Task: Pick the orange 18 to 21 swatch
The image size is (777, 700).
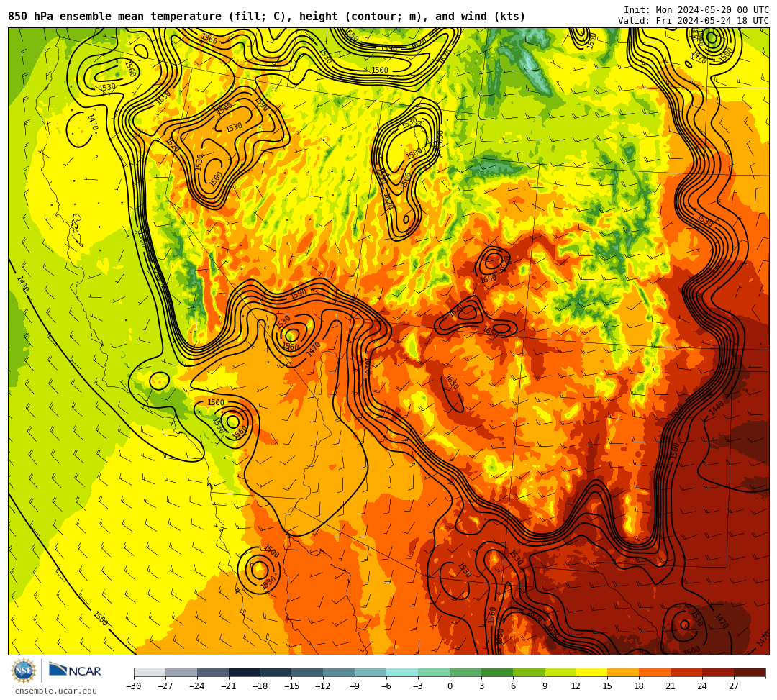Action: 655,672
